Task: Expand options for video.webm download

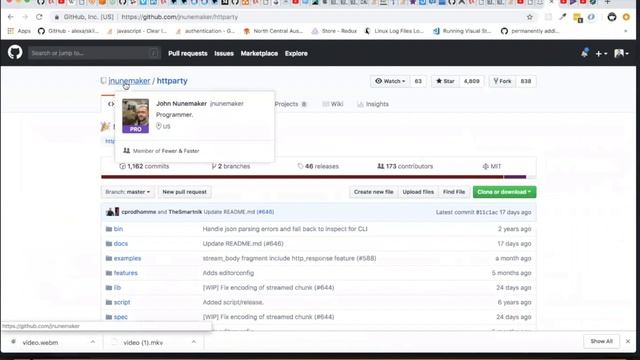Action: point(93,342)
